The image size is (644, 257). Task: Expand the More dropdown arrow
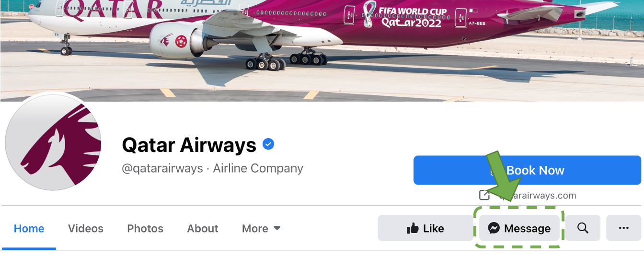[277, 228]
